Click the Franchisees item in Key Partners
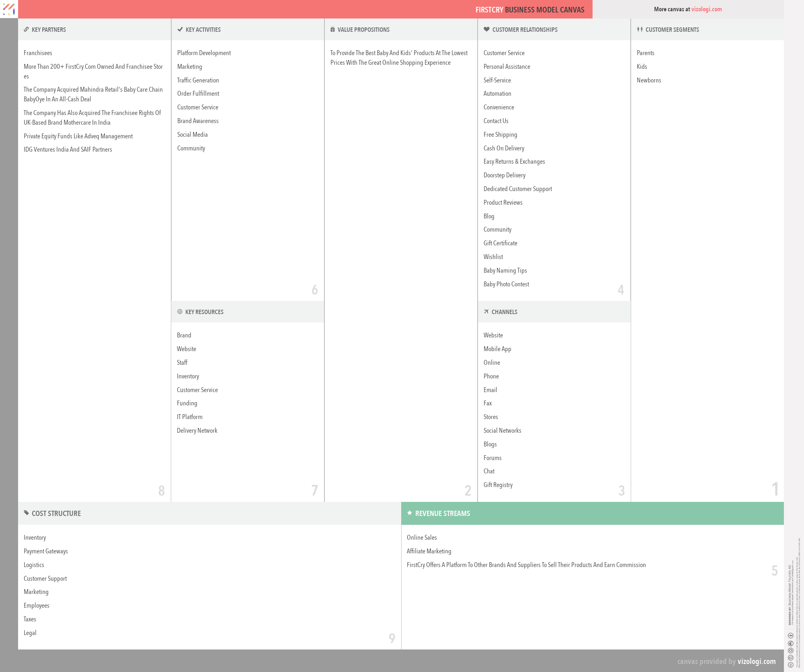Image resolution: width=804 pixels, height=672 pixels. 38,53
